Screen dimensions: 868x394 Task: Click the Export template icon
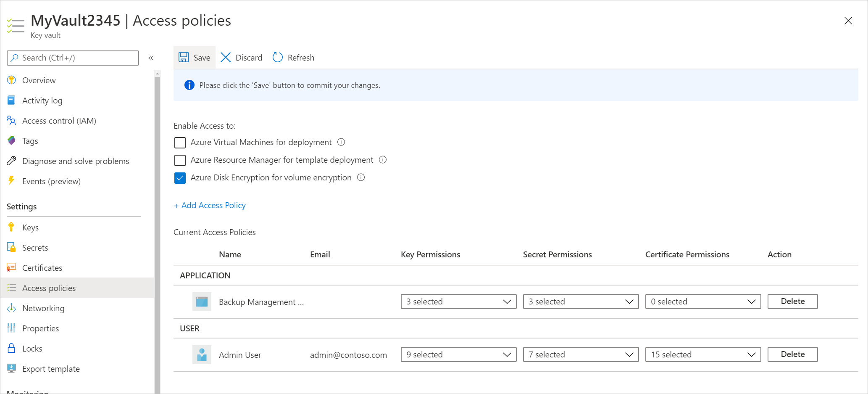point(11,368)
